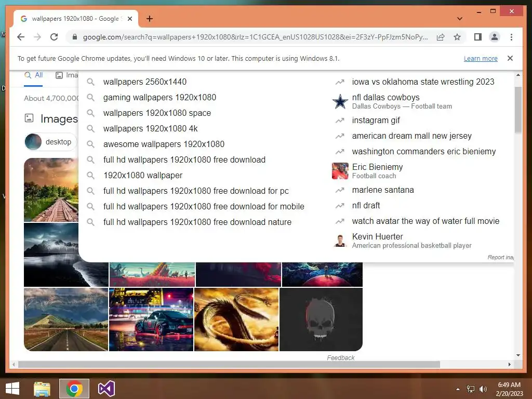The image size is (532, 399).
Task: Select the Kevin Huerter basketball player entry
Action: (411, 240)
